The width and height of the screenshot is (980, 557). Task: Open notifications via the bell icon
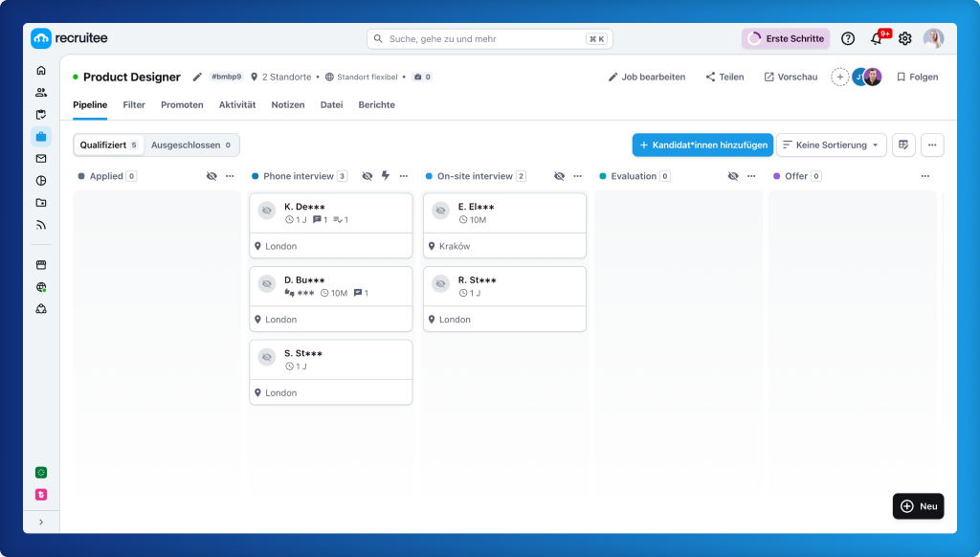875,37
